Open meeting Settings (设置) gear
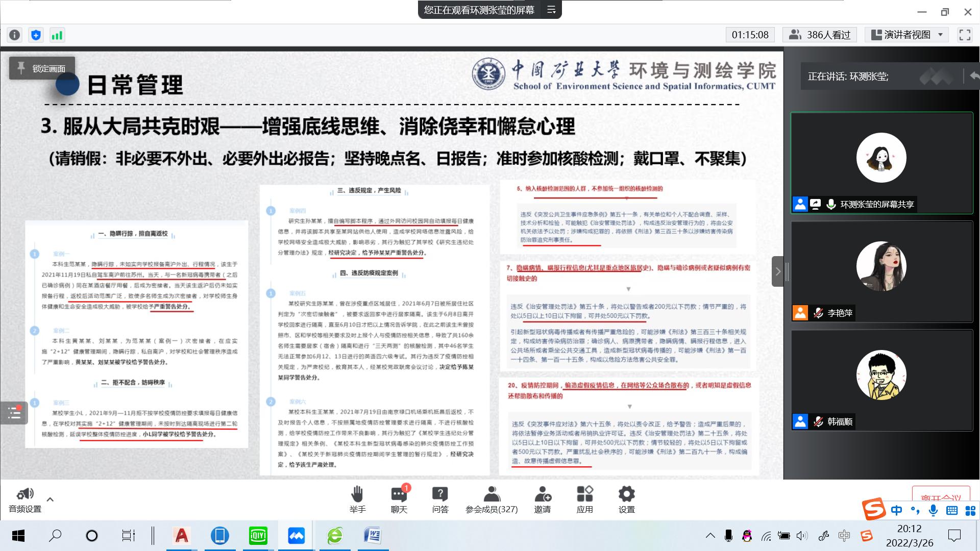Viewport: 980px width, 551px height. point(626,494)
